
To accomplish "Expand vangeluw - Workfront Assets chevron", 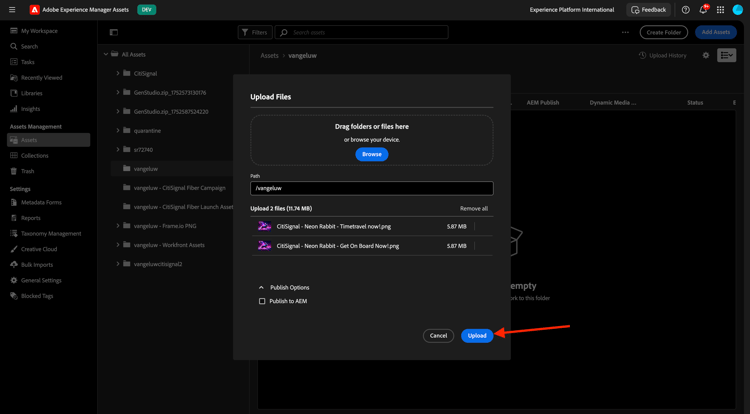I will (118, 245).
